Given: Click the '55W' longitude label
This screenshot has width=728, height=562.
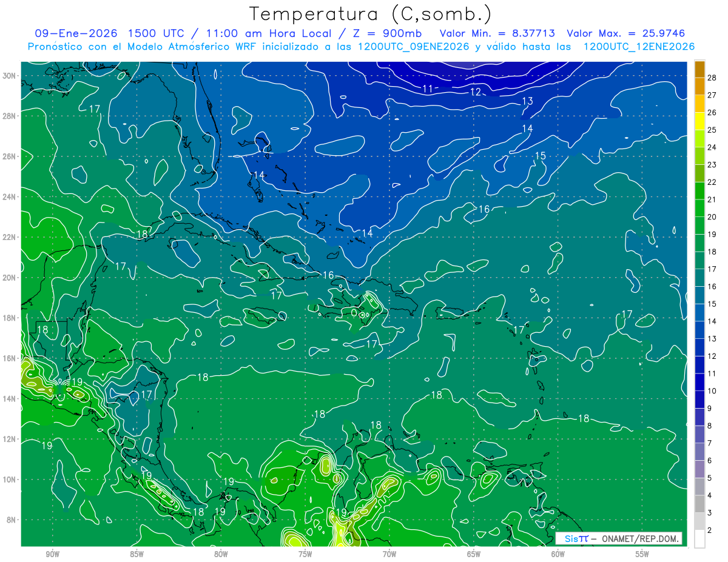Looking at the screenshot, I should point(642,554).
